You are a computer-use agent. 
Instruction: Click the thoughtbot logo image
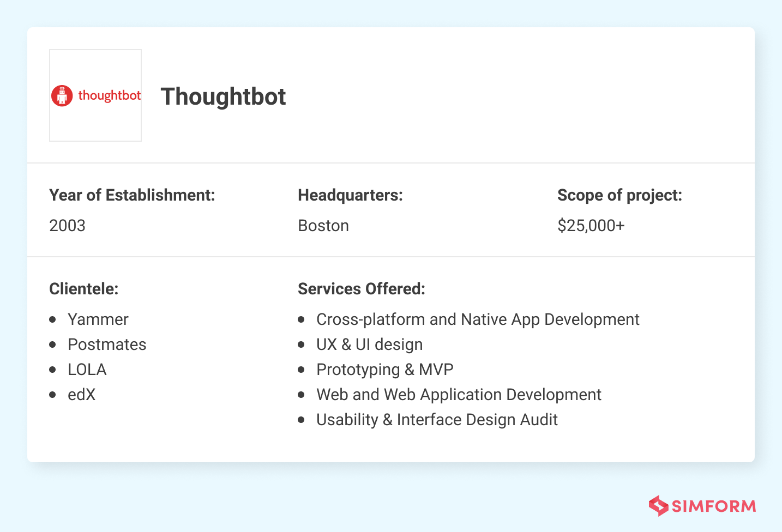pos(95,95)
